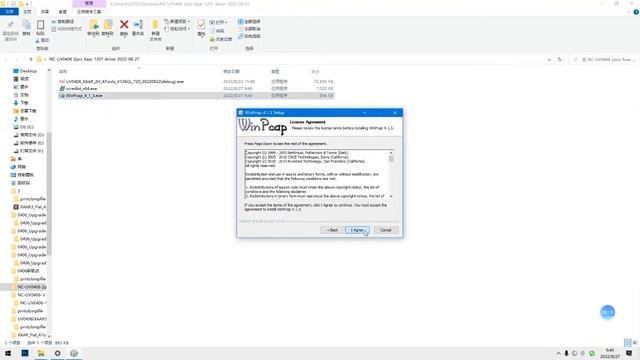Image resolution: width=640 pixels, height=360 pixels.
Task: Click the search box in Explorer
Action: [604, 60]
